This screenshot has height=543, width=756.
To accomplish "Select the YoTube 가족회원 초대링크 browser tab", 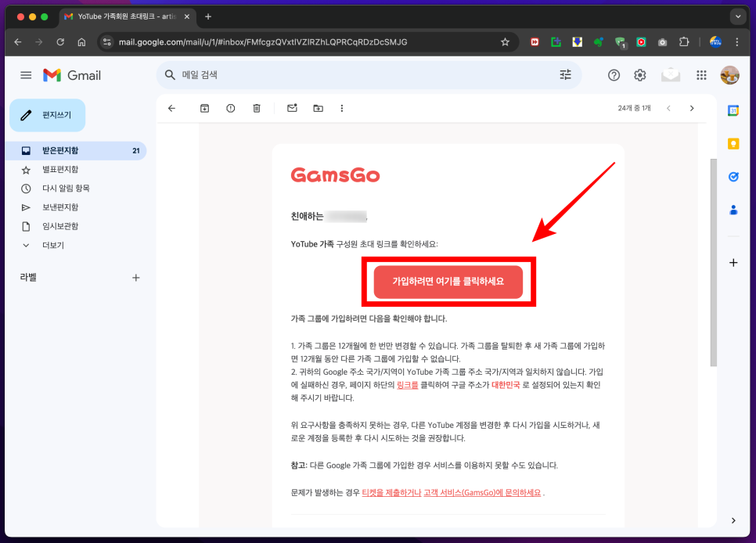I will click(x=128, y=16).
